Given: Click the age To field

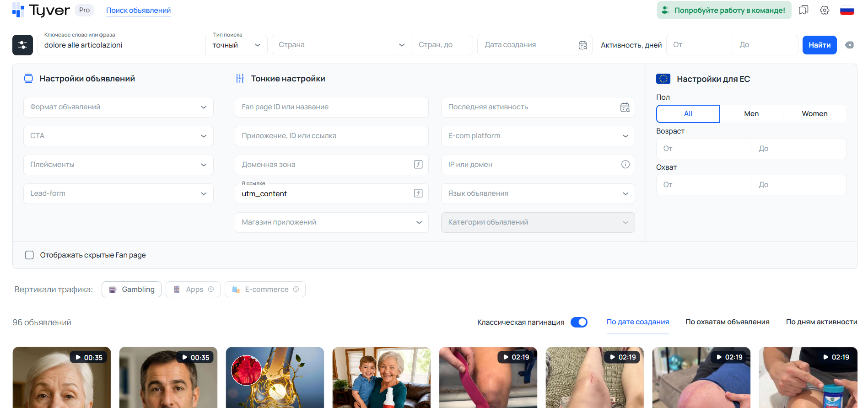Looking at the screenshot, I should (x=799, y=149).
